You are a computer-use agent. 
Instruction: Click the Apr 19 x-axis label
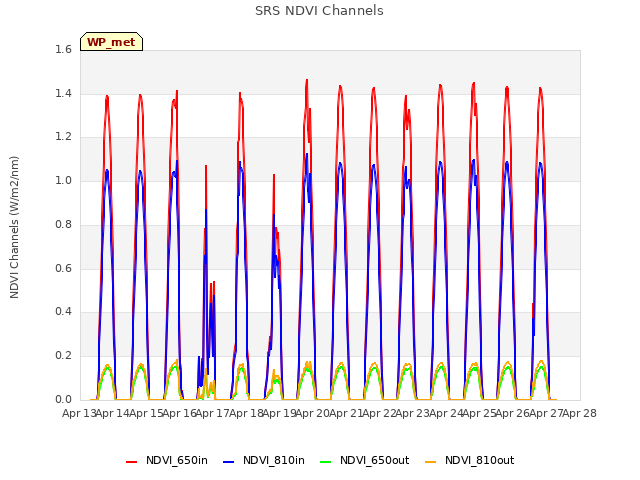[280, 414]
